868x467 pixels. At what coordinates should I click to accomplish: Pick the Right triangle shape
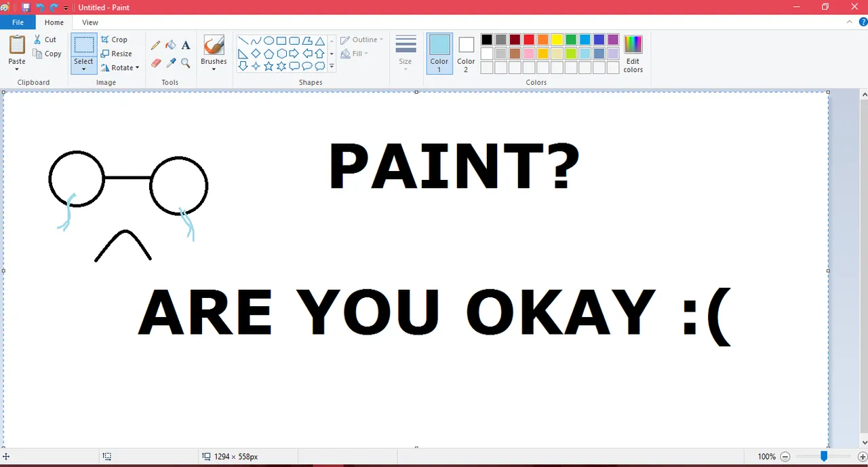[x=243, y=54]
